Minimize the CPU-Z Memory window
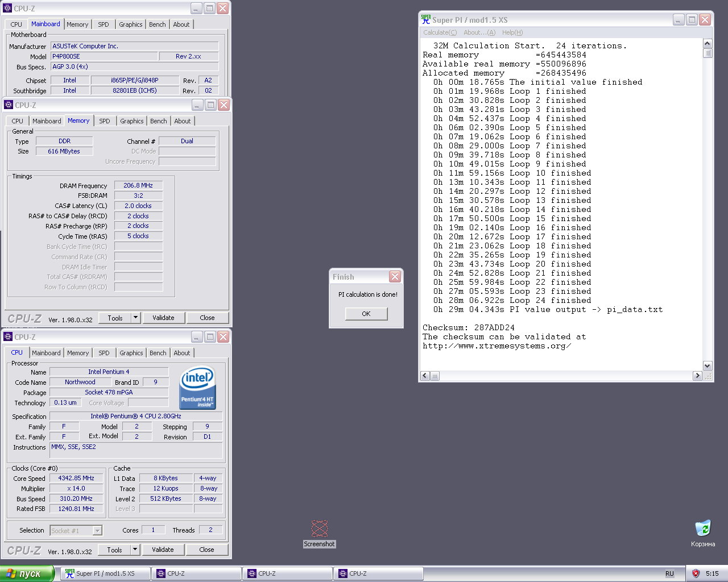728x582 pixels. 197,105
